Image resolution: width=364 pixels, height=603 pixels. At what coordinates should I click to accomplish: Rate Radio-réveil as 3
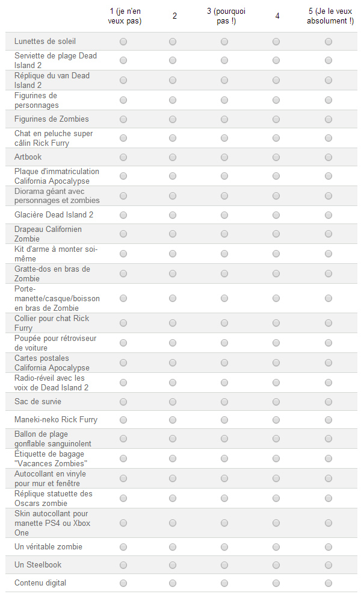click(x=224, y=383)
